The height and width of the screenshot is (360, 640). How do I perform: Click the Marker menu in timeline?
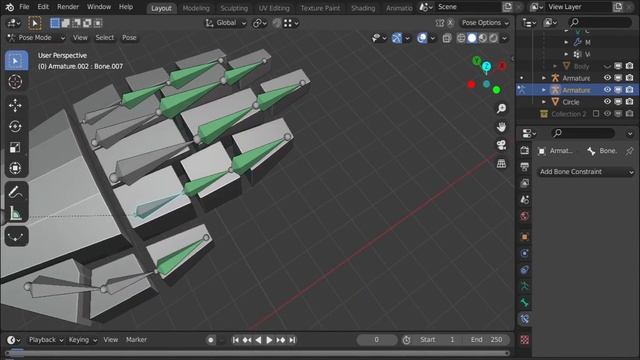tap(136, 340)
